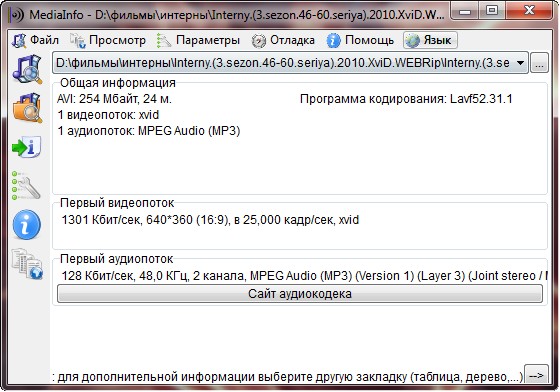Maximize the MediaInfo window

click(x=492, y=11)
